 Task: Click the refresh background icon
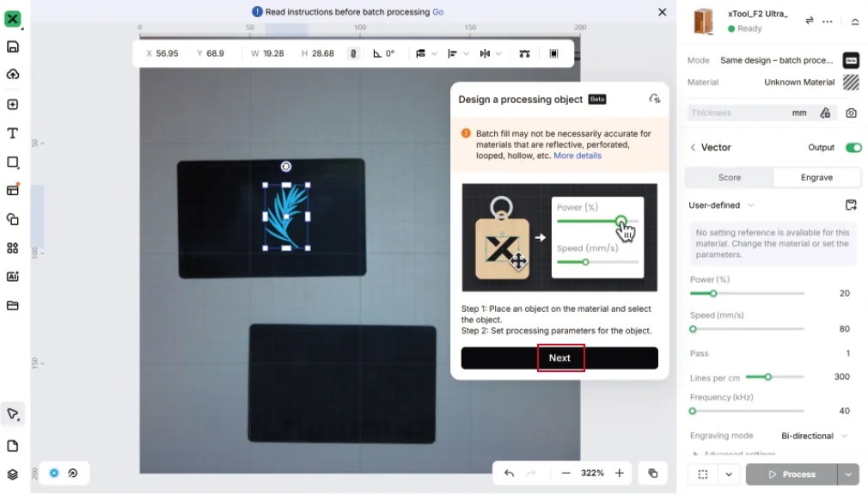coord(72,474)
